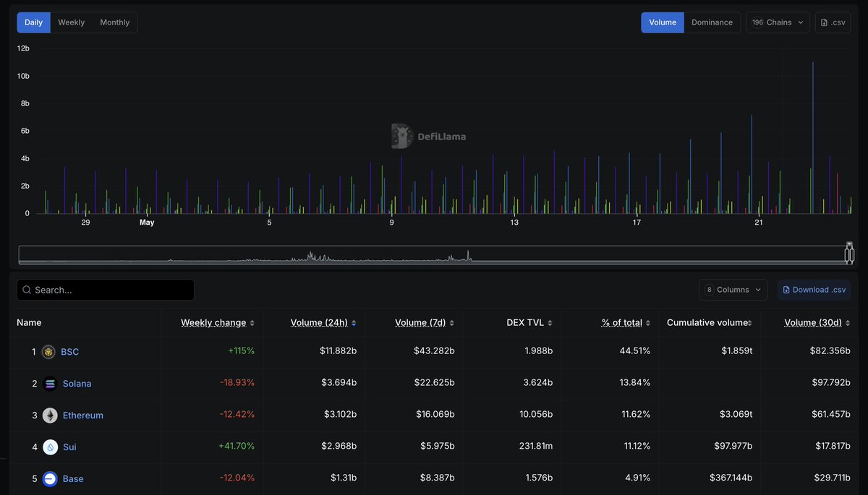Viewport: 868px width, 495px height.
Task: Sort by DEX TVL arrows icon
Action: click(x=550, y=323)
